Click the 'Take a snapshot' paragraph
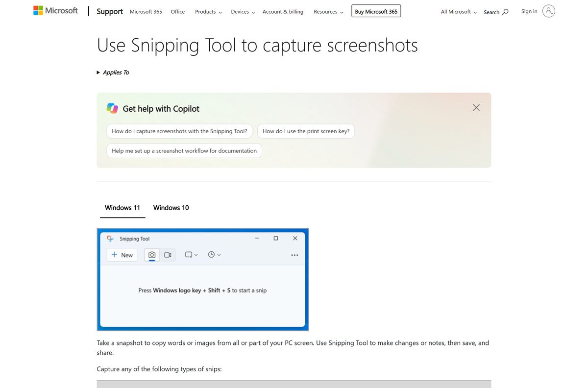This screenshot has height=388, width=588. pos(293,348)
